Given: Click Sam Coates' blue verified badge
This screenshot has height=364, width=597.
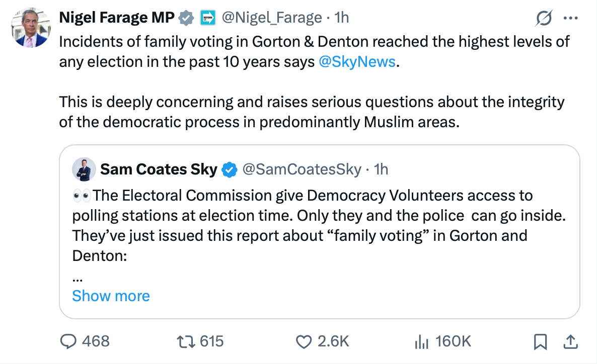Looking at the screenshot, I should click(230, 170).
